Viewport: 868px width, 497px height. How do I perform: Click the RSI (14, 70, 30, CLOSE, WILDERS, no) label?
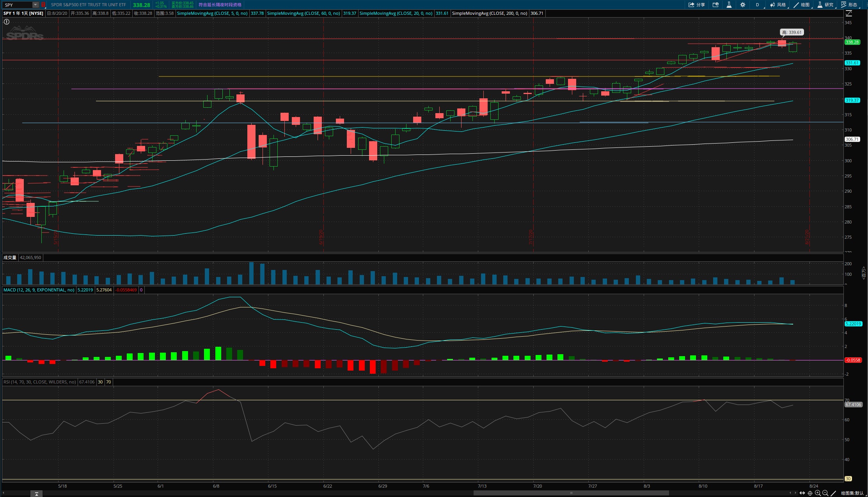40,382
